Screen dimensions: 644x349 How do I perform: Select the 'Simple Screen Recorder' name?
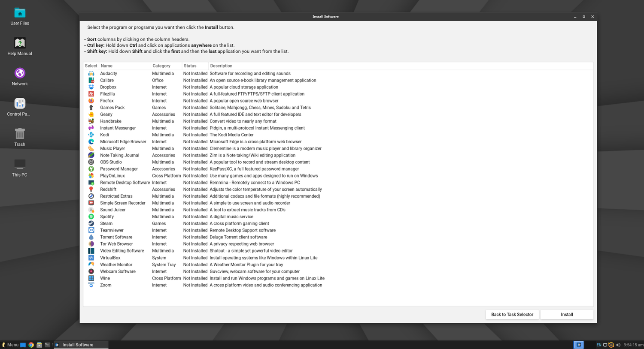[123, 203]
